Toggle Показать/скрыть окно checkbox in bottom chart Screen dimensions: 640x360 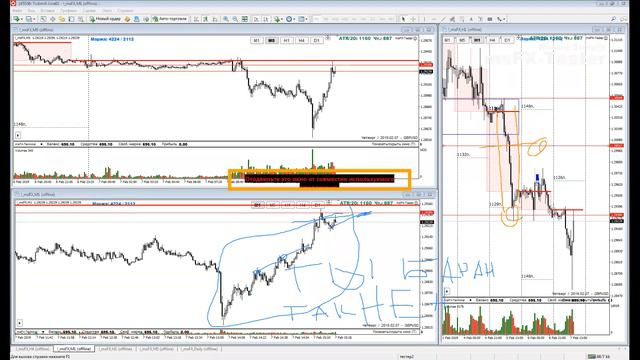(x=413, y=331)
